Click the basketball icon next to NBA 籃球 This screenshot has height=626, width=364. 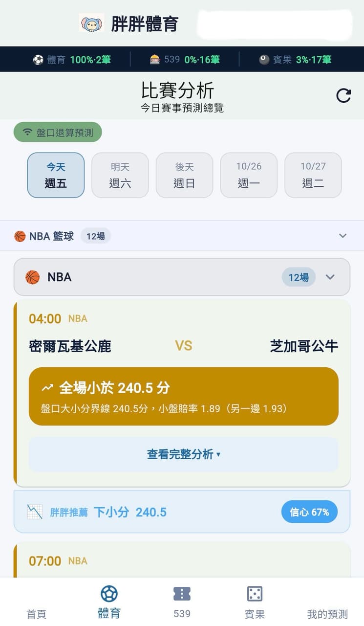[x=20, y=236]
